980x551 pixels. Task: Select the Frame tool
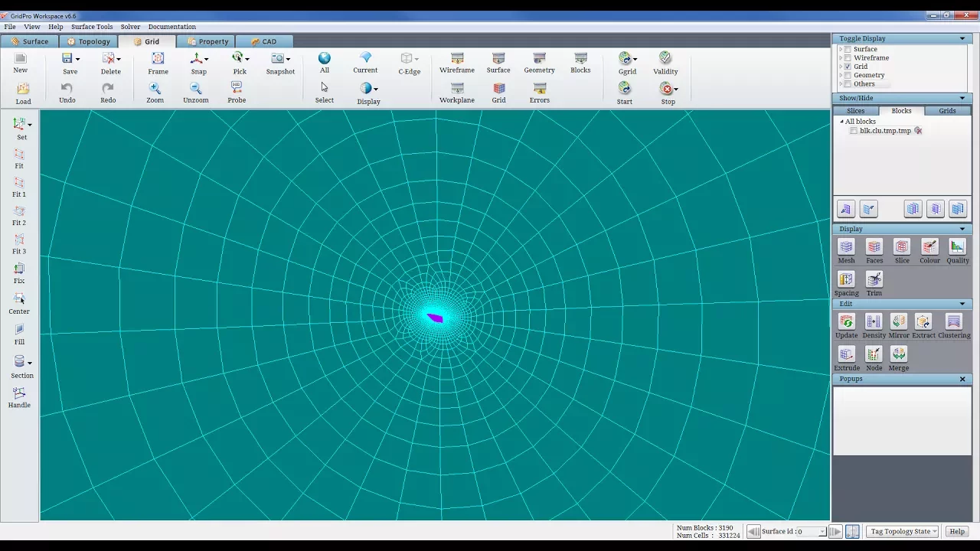[x=158, y=58]
